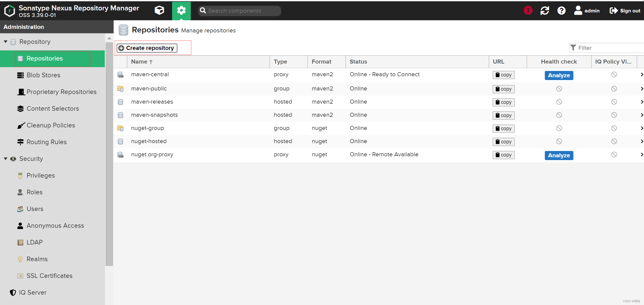Copy URL for nuget.org-proxy
This screenshot has width=644, height=305.
tap(504, 155)
